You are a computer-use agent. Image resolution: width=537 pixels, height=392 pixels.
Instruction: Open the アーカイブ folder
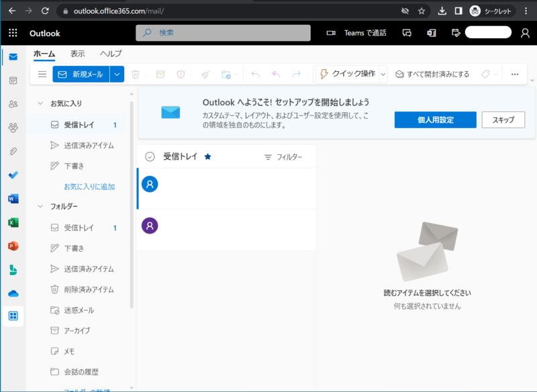[76, 331]
